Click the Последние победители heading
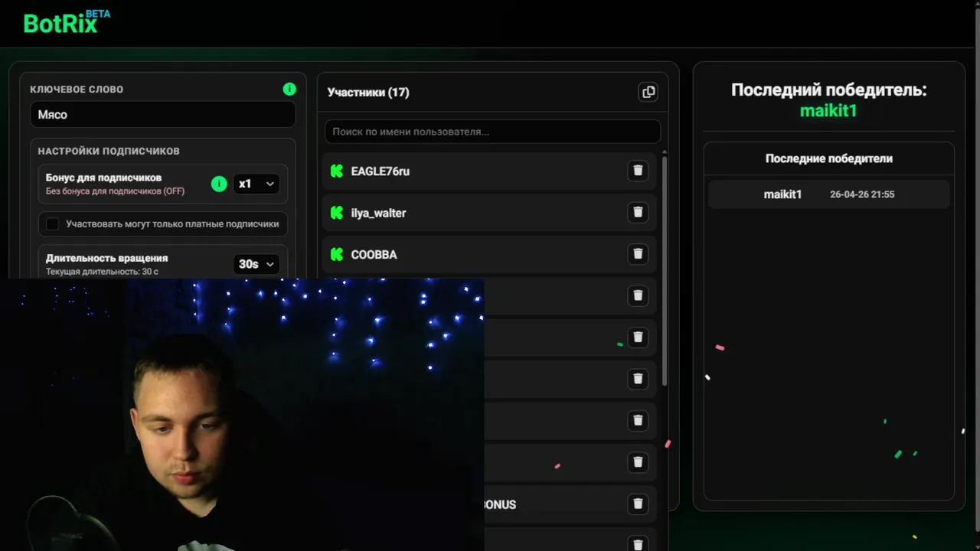This screenshot has height=551, width=980. coord(828,158)
